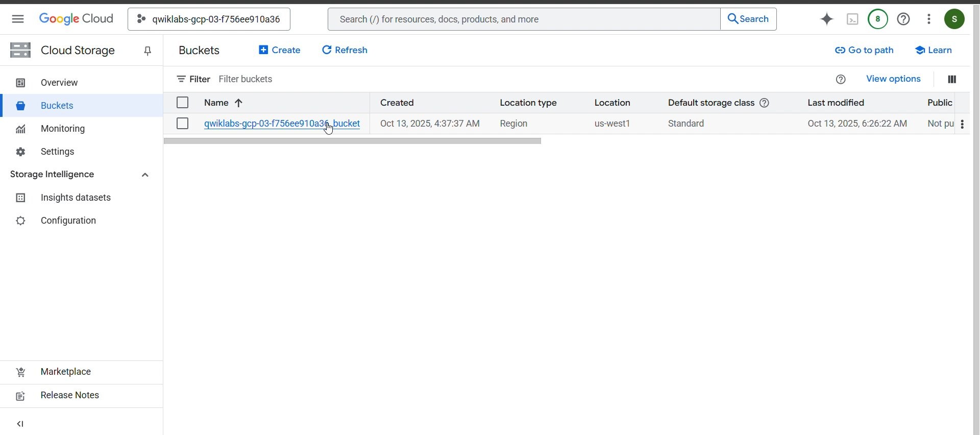Click the Overview dashboard icon
Image resolution: width=980 pixels, height=435 pixels.
(x=20, y=83)
